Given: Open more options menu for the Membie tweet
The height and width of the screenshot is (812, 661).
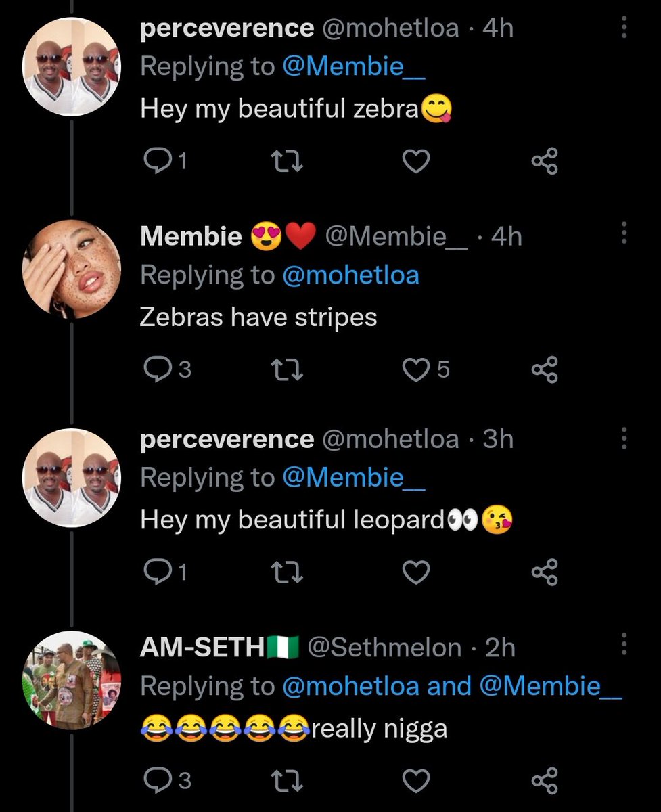Looking at the screenshot, I should pyautogui.click(x=624, y=233).
